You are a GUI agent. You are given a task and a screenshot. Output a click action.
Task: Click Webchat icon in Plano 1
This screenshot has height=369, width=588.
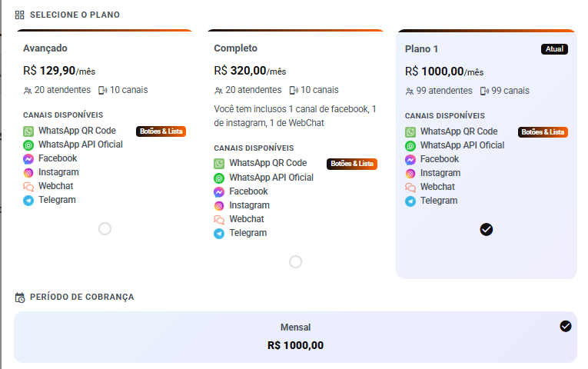[410, 187]
